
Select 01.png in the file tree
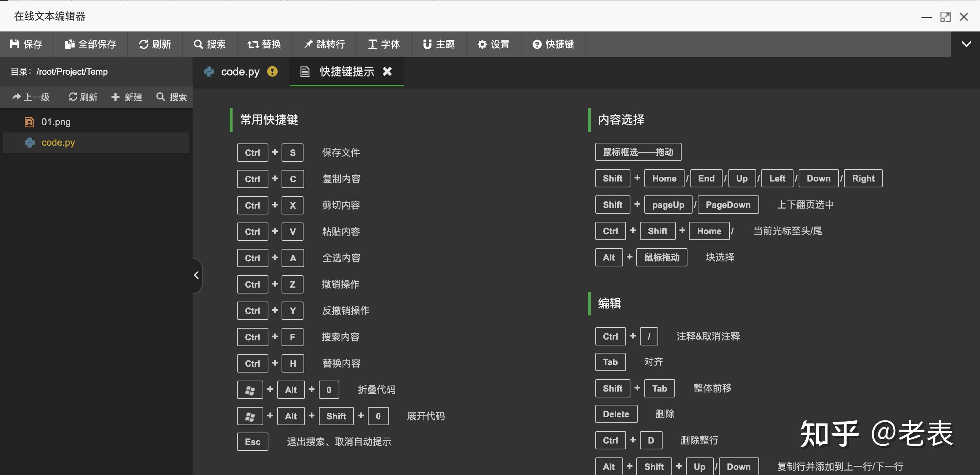point(56,122)
